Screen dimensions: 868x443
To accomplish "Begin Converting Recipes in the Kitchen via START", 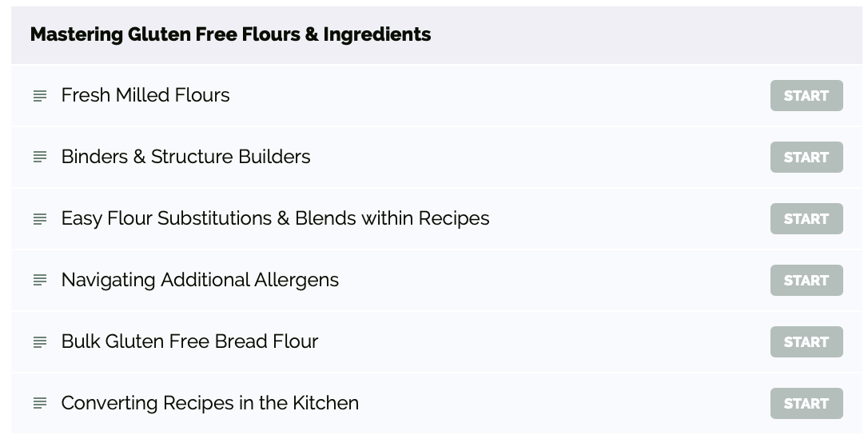I will (806, 404).
